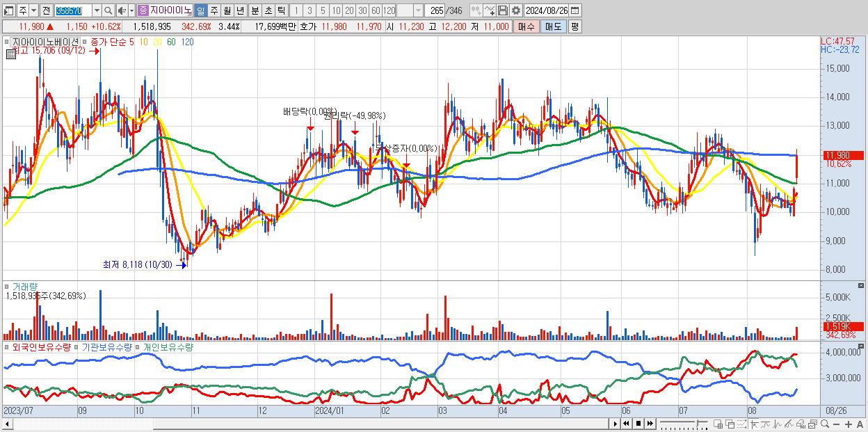Open the stock code history dropdown
868x432 pixels.
(x=97, y=10)
